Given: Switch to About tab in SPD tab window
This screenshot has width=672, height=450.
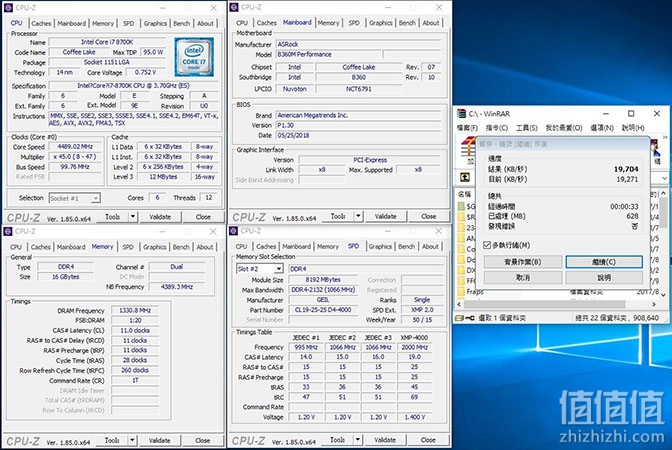Looking at the screenshot, I should point(430,247).
